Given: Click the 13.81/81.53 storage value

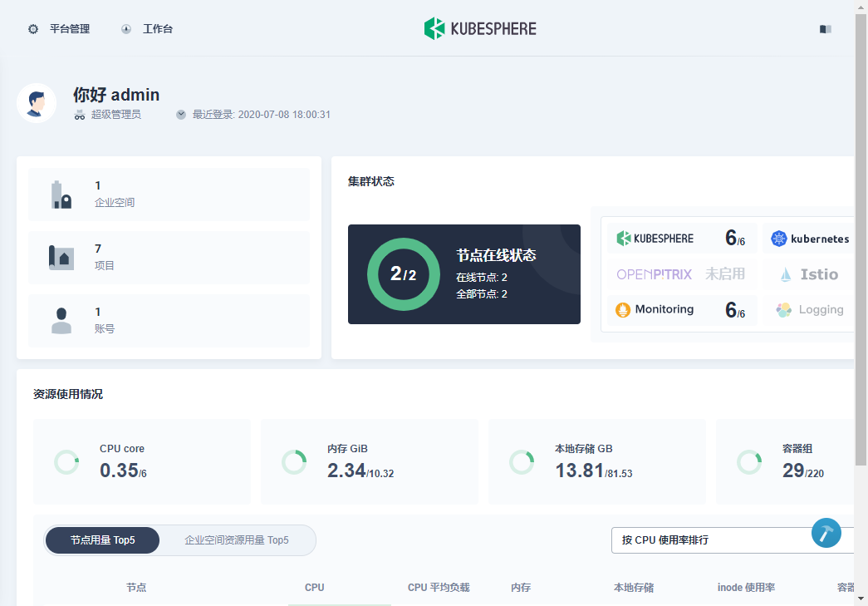Looking at the screenshot, I should (593, 471).
